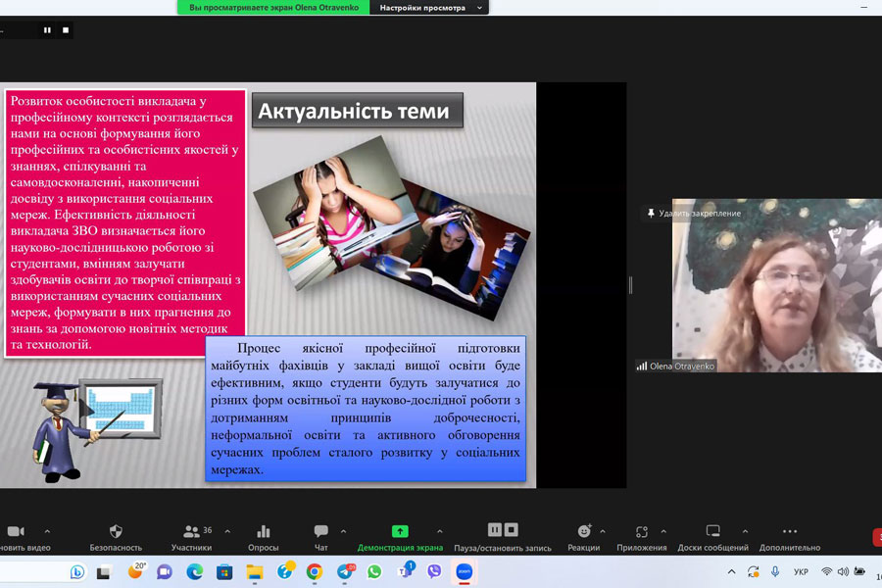Open the Чат chat panel
The image size is (882, 588).
click(x=320, y=532)
